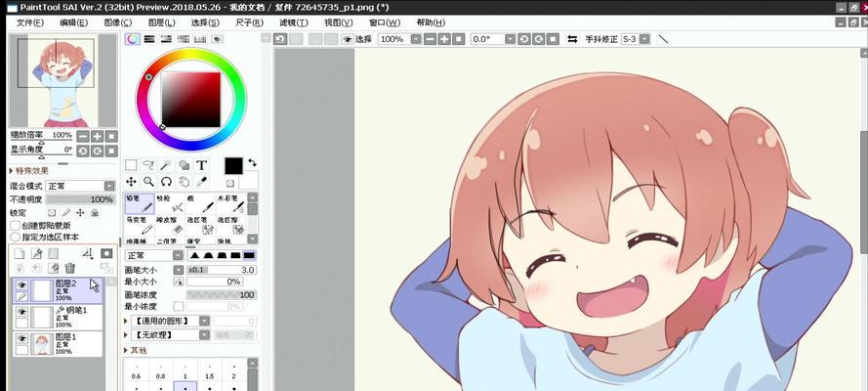The width and height of the screenshot is (868, 391).
Task: Select the 铅笔 pencil brush
Action: (x=140, y=203)
